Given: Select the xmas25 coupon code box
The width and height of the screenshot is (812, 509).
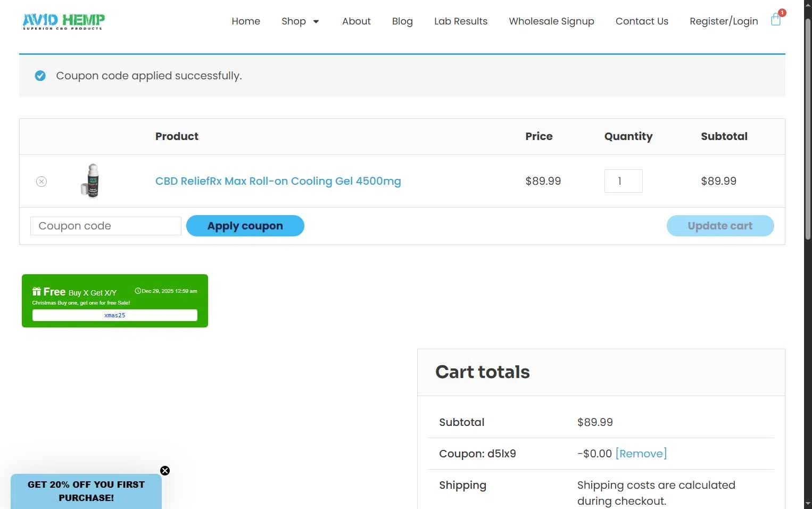Looking at the screenshot, I should 115,315.
